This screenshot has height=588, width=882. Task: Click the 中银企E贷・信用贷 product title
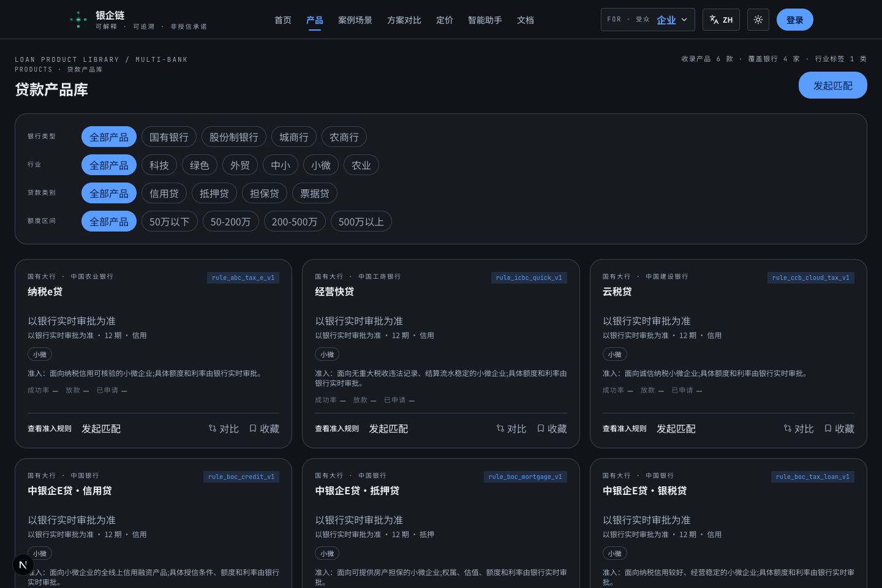coord(70,491)
